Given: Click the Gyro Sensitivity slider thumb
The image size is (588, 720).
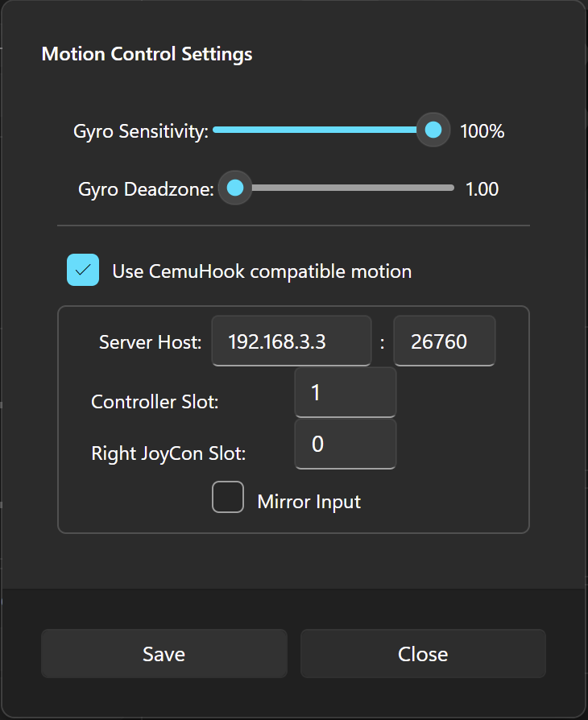Looking at the screenshot, I should [433, 130].
